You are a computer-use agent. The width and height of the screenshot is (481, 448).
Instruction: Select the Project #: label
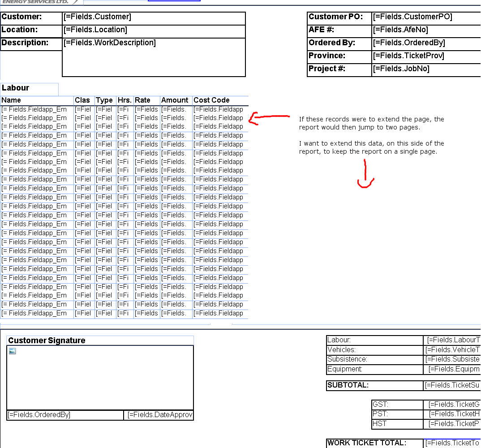339,69
